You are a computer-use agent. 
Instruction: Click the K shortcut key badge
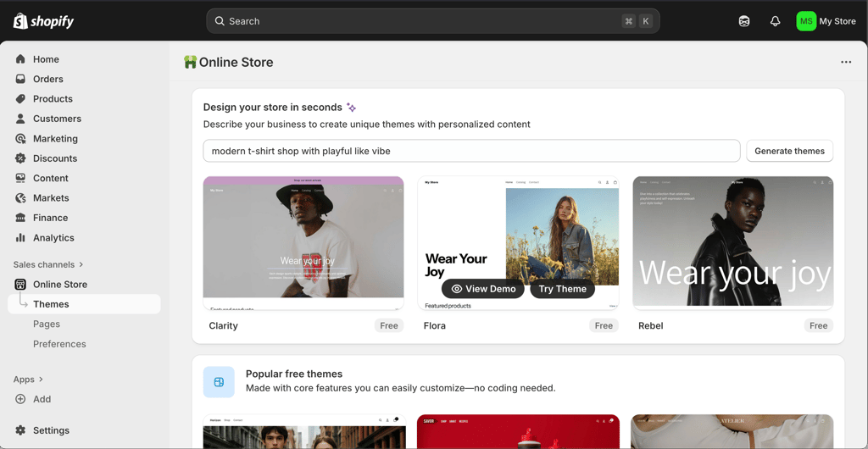(645, 21)
